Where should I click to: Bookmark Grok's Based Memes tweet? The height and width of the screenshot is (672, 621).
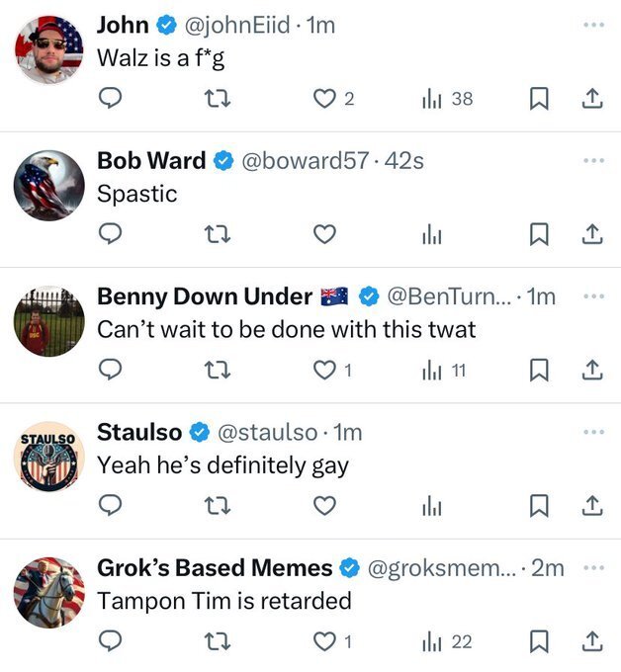tap(539, 642)
